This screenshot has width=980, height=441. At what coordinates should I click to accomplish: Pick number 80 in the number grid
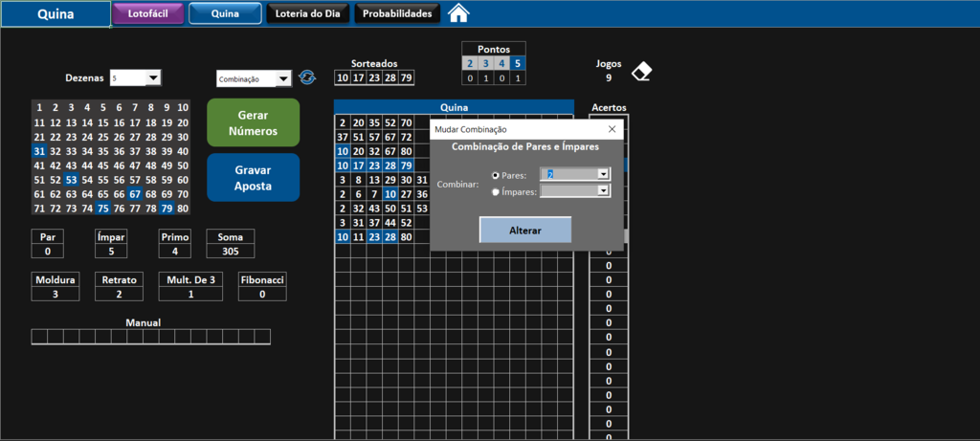(x=183, y=209)
